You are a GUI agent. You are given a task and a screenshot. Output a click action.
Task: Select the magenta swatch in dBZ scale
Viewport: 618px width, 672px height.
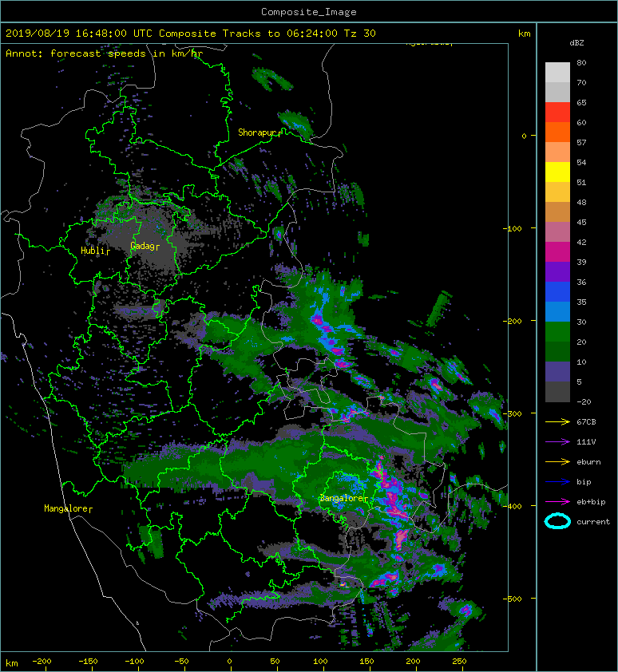point(557,252)
